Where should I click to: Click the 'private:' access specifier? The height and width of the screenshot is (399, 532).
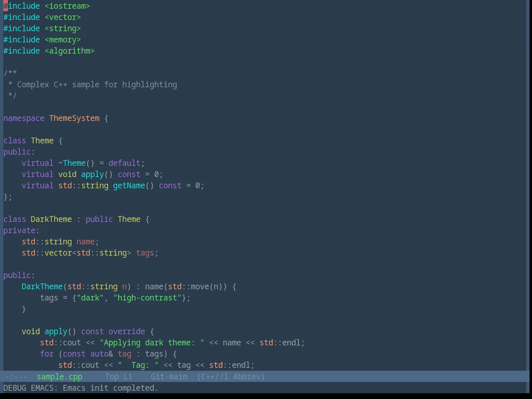[x=21, y=231]
